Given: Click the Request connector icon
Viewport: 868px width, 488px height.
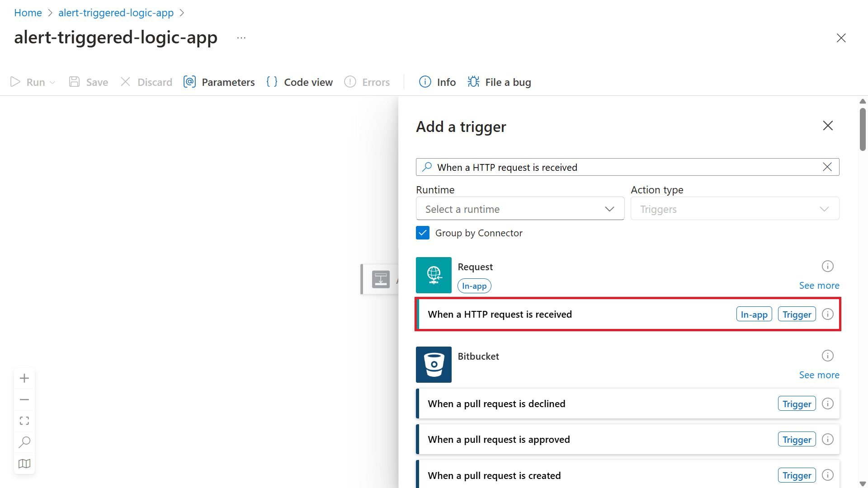Looking at the screenshot, I should tap(434, 275).
